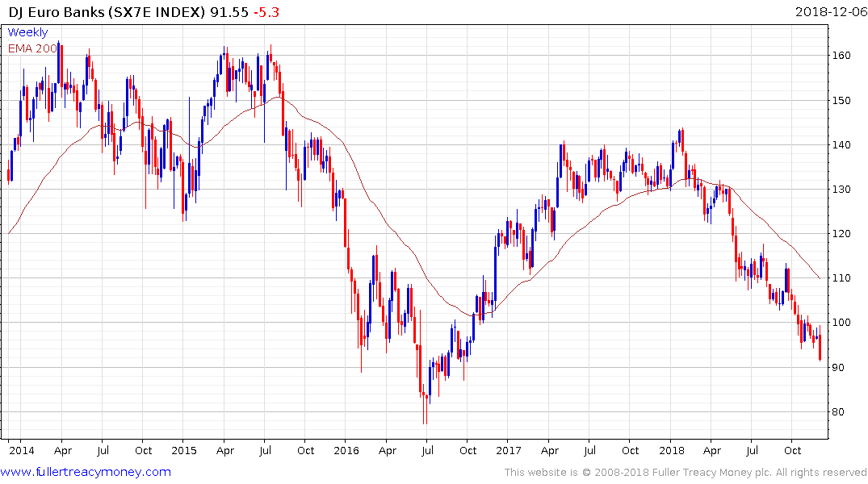Click the '2016' x-axis label
This screenshot has width=868, height=484.
(346, 450)
